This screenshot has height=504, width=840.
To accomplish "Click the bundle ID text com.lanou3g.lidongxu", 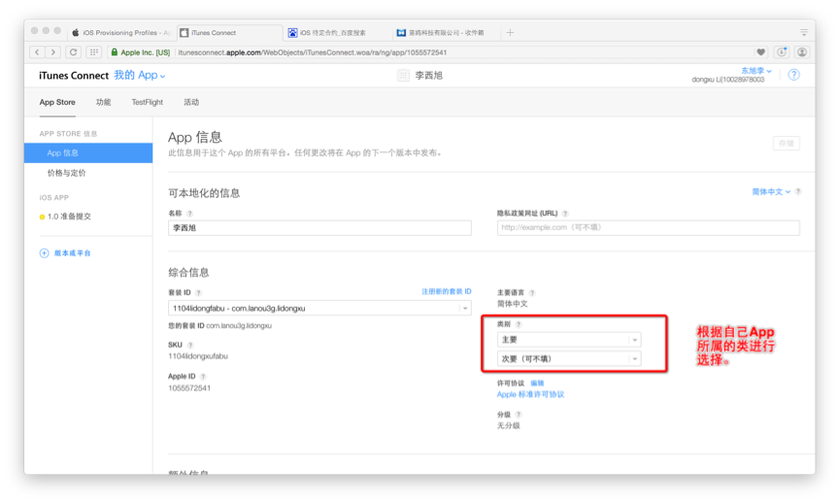I will point(239,325).
